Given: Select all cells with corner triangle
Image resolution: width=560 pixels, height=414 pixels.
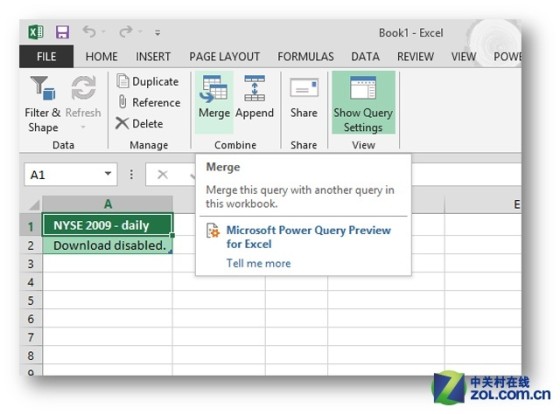Looking at the screenshot, I should [34, 205].
